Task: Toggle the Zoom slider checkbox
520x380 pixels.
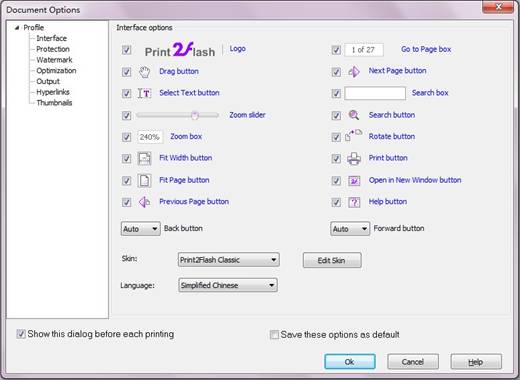Action: click(x=126, y=116)
